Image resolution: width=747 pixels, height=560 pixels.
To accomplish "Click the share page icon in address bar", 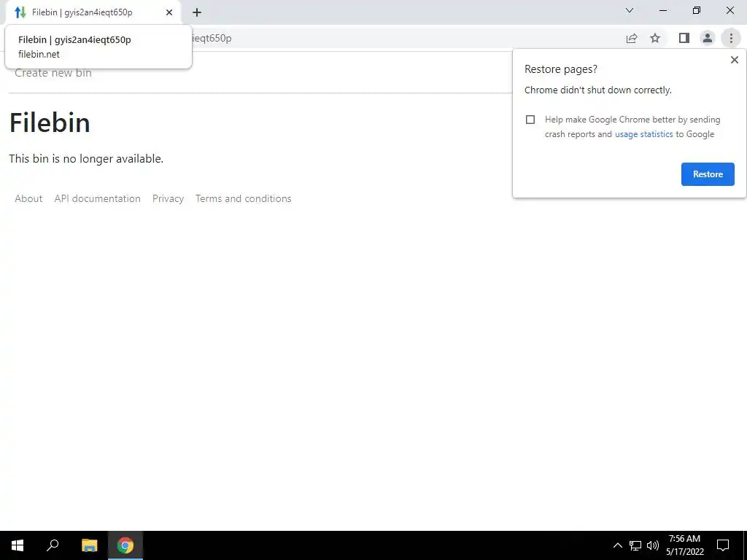I will click(631, 38).
